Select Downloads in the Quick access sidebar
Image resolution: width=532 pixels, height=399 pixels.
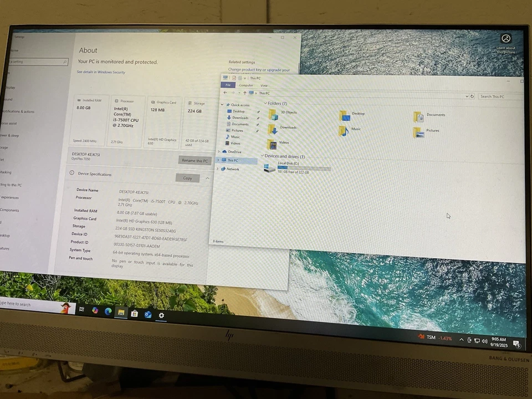tap(239, 117)
